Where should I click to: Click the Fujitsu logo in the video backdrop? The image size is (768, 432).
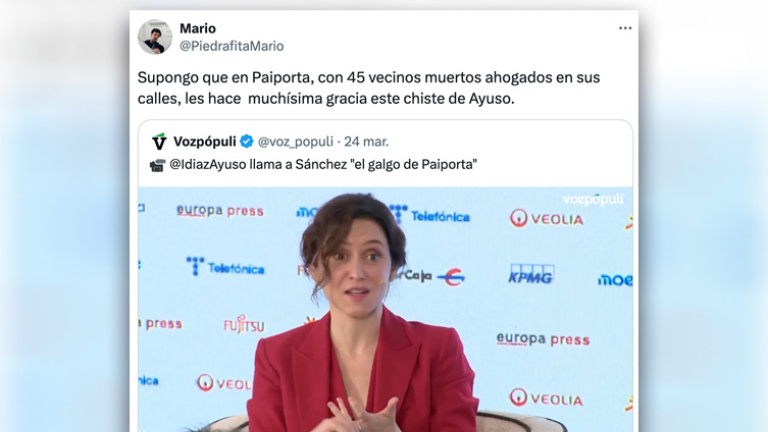(243, 325)
